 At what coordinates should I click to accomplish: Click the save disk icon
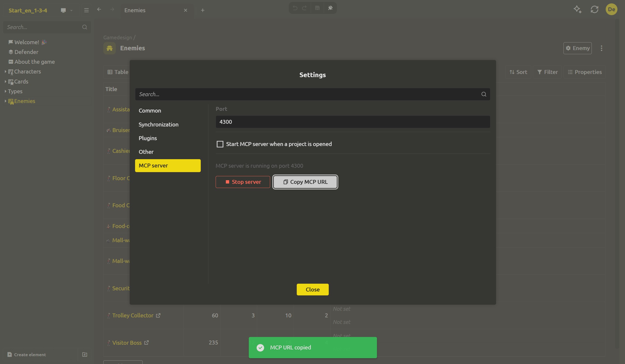click(x=317, y=8)
